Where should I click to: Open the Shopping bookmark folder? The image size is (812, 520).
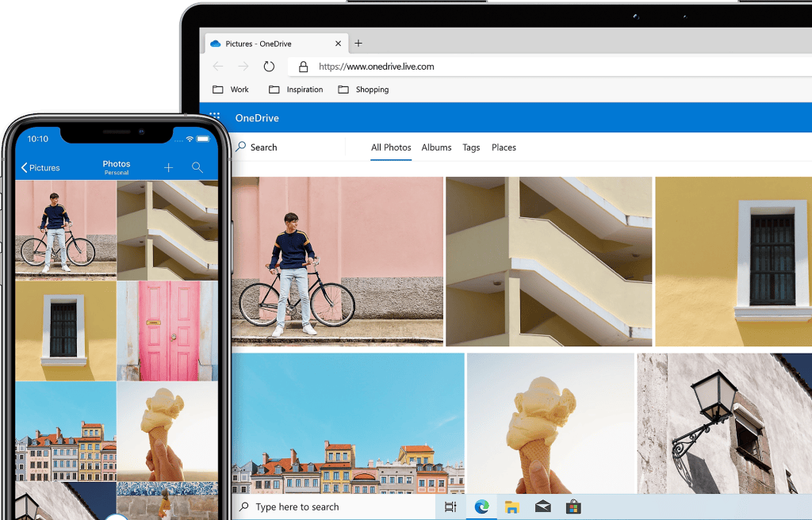(364, 90)
